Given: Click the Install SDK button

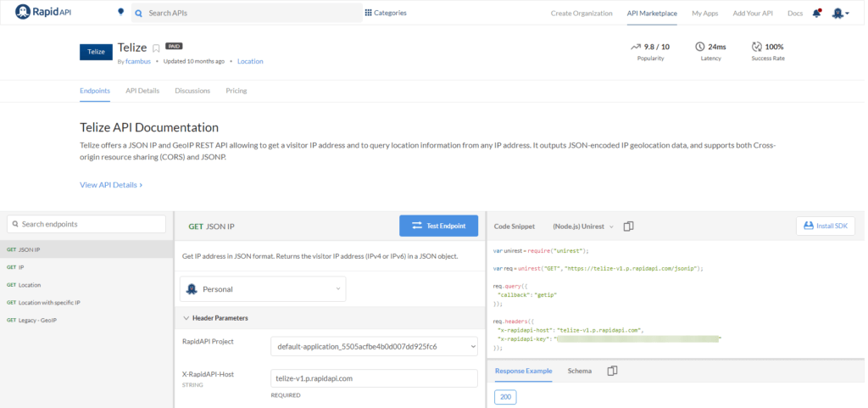Looking at the screenshot, I should pyautogui.click(x=826, y=226).
